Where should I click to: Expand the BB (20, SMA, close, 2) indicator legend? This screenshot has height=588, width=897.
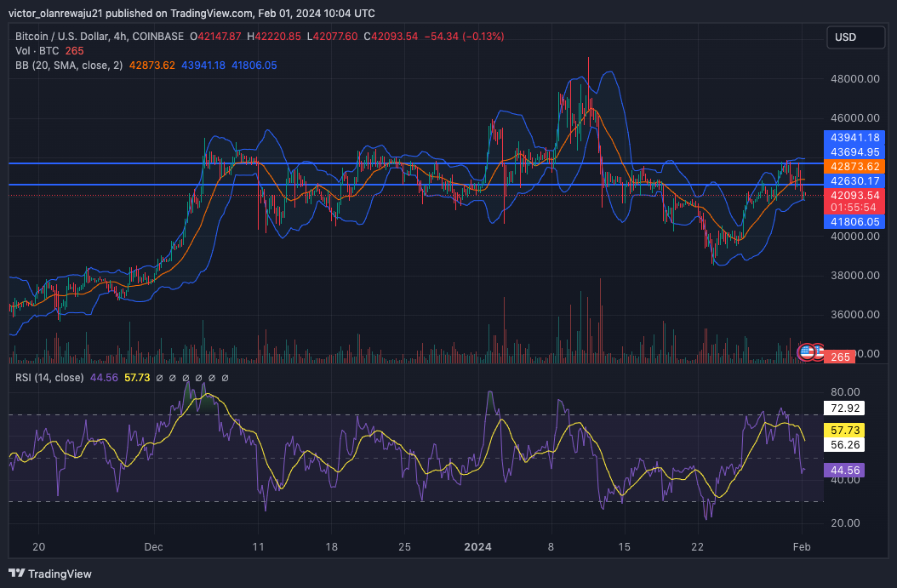click(69, 66)
